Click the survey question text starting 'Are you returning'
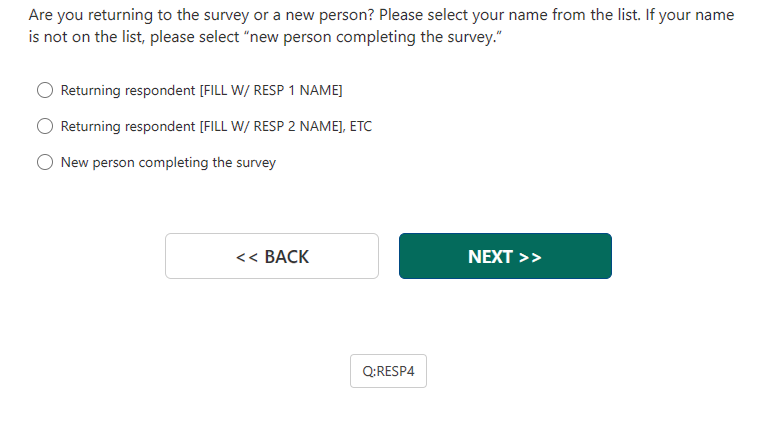 (x=200, y=16)
